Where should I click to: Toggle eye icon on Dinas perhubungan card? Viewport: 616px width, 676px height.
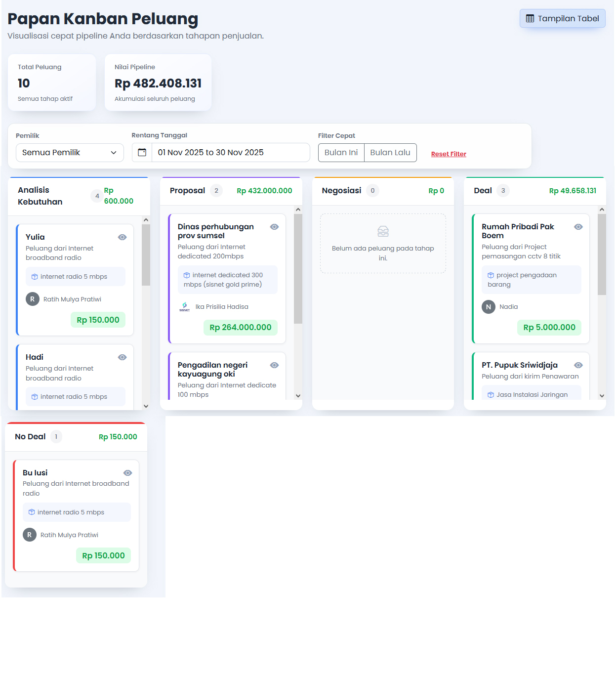[x=274, y=227]
